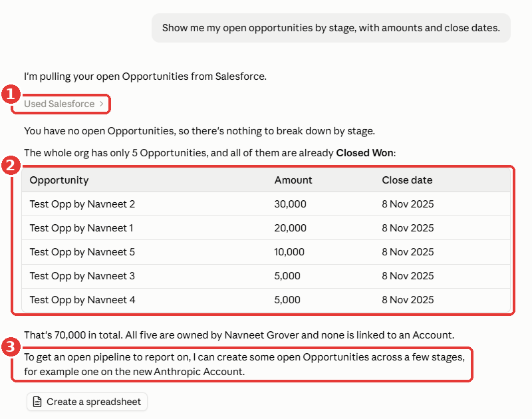532x419 pixels.
Task: Select the "Test Opp by Navneet 2" cell
Action: pos(82,204)
